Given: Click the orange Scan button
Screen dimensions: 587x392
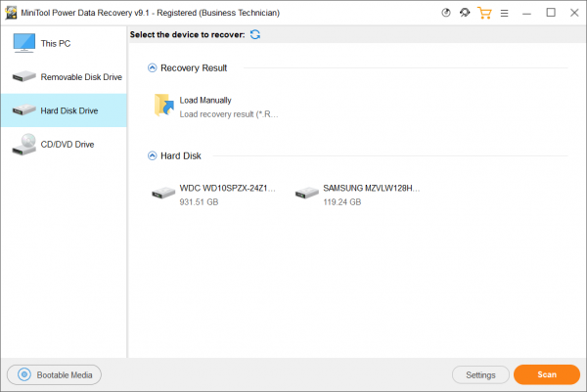Looking at the screenshot, I should click(547, 374).
